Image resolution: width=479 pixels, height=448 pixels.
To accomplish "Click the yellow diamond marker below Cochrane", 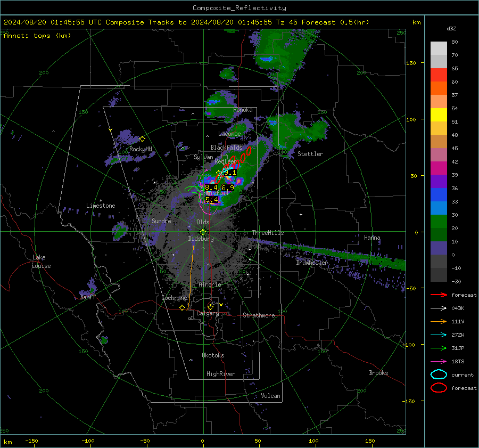I will point(183,308).
